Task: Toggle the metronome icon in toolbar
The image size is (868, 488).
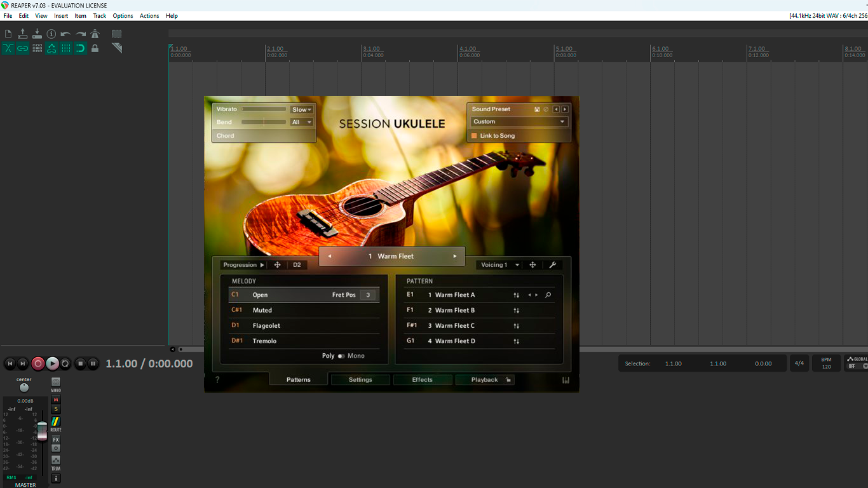Action: [x=95, y=34]
